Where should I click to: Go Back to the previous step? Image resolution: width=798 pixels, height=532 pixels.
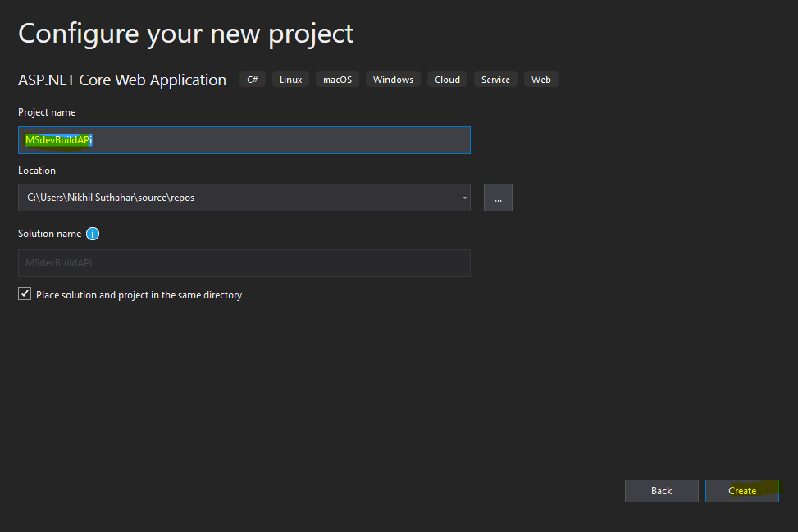tap(662, 491)
